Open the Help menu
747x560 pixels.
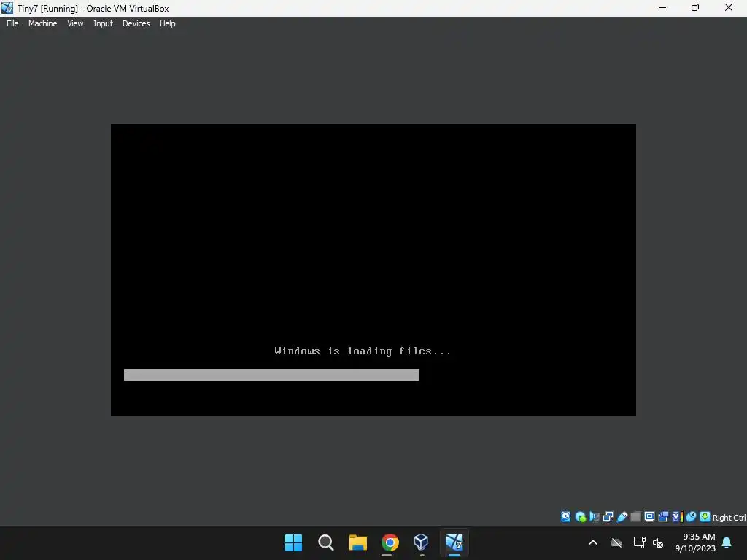167,23
